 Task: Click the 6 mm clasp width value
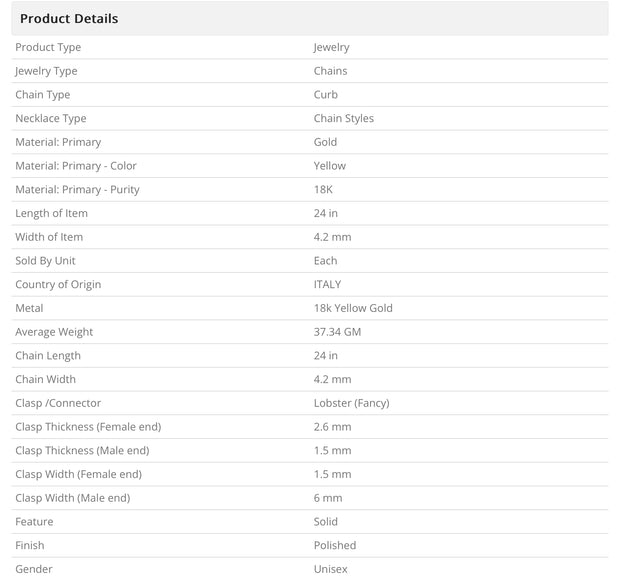point(328,498)
